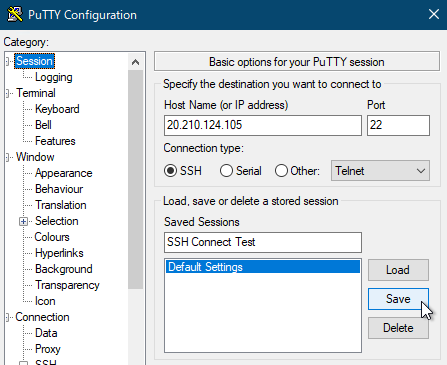Delete the selected stored session

tap(398, 328)
